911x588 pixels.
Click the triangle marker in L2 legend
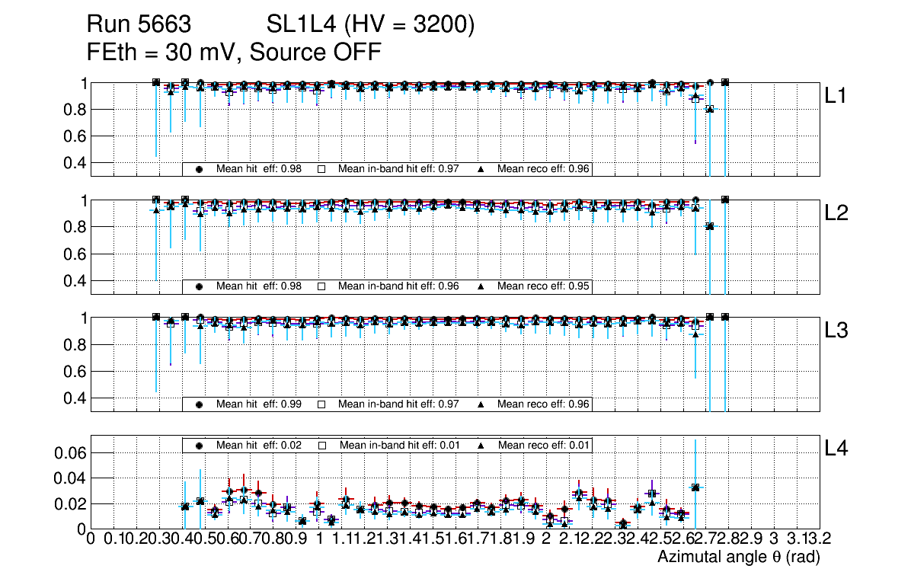[x=481, y=287]
